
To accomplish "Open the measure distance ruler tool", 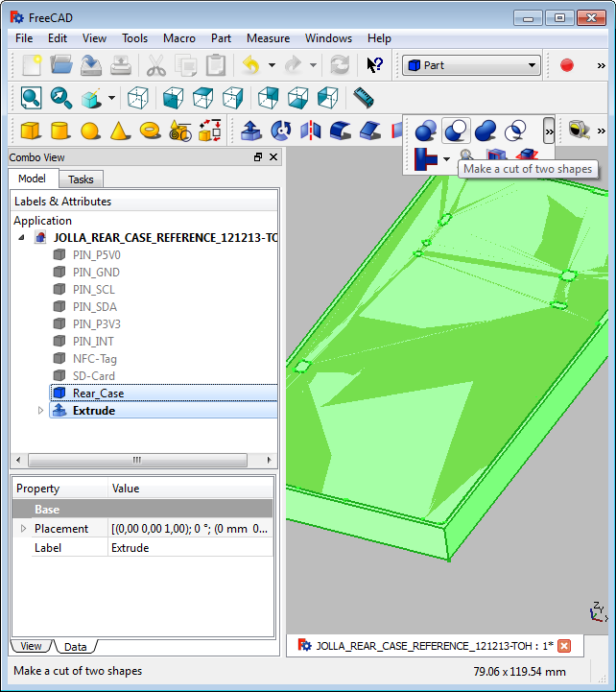I will [364, 98].
